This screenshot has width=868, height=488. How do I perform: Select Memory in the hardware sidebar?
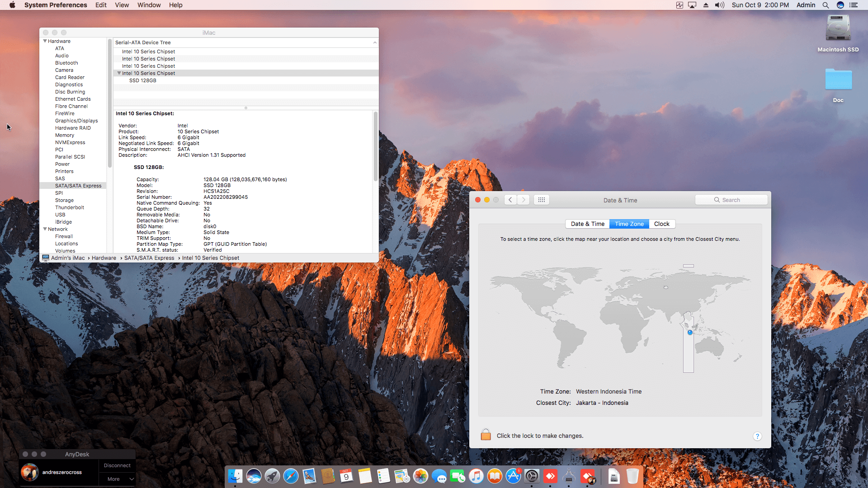pyautogui.click(x=65, y=135)
